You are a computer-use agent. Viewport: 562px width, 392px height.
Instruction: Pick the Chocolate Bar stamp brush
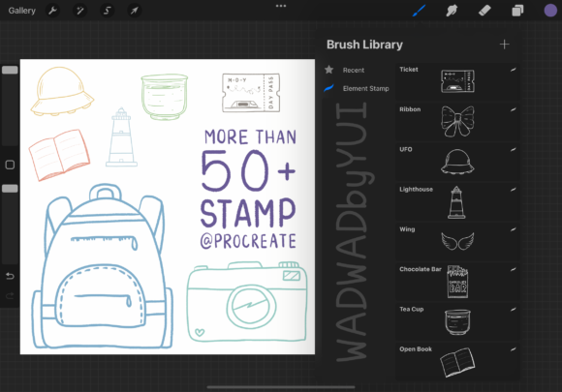pos(457,282)
